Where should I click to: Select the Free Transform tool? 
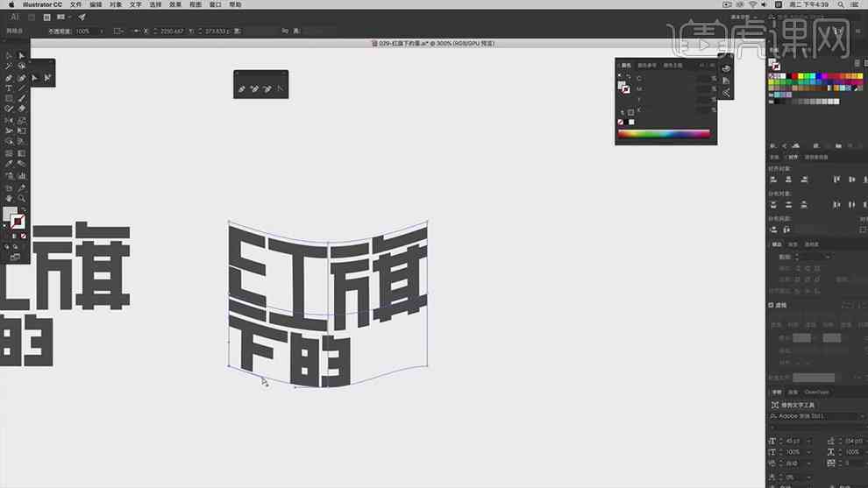coord(22,131)
